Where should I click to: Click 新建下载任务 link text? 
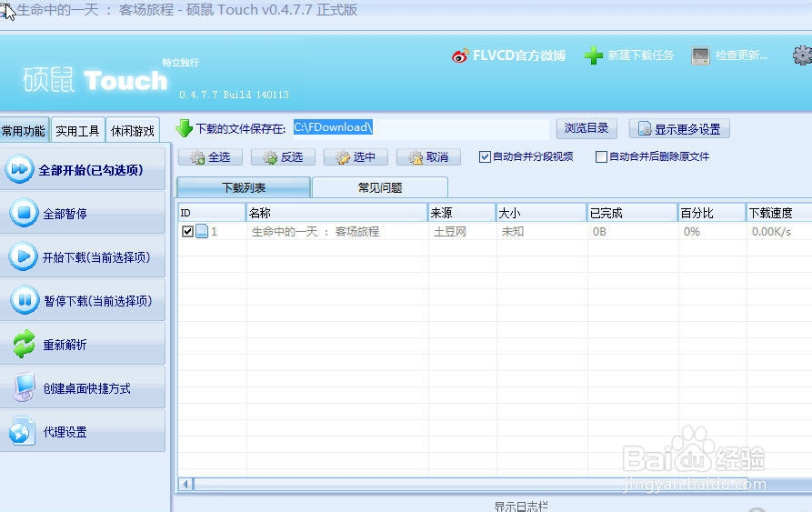coord(640,55)
